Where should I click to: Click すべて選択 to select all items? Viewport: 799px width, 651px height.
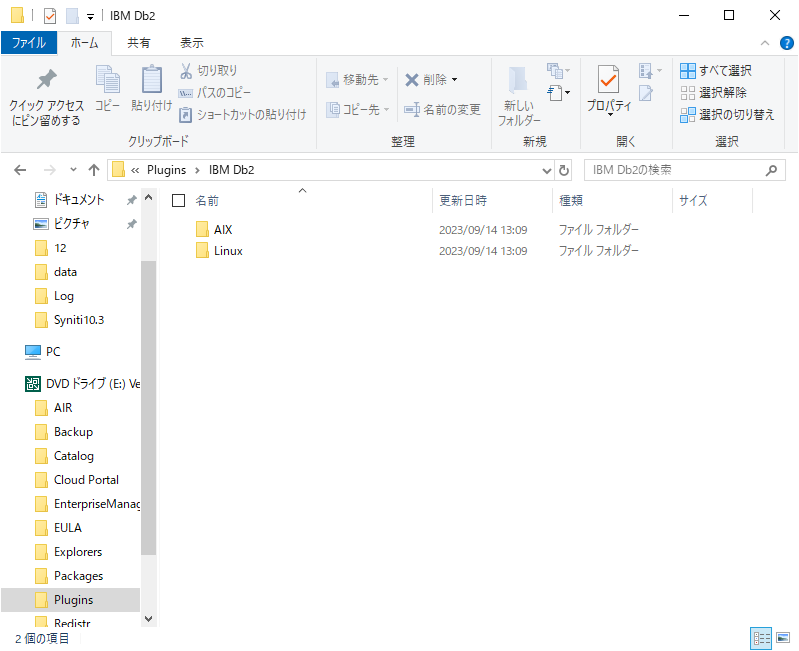(715, 70)
